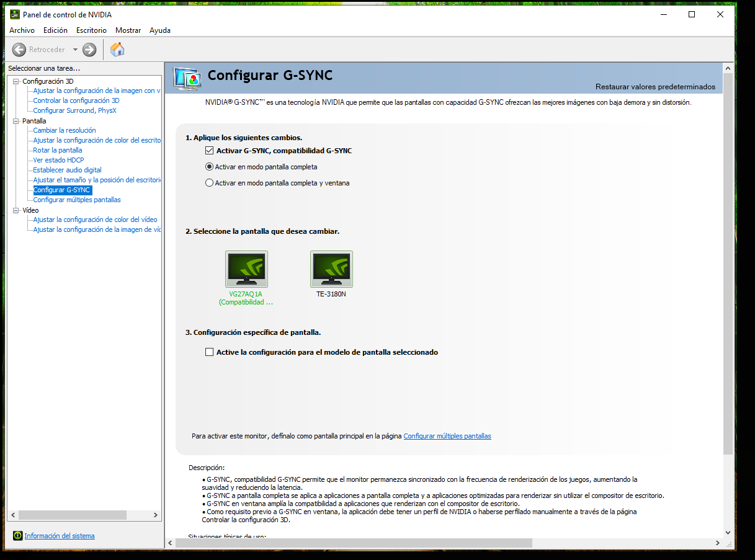Choose Activar en modo pantalla completa
The image size is (755, 560).
[x=209, y=167]
